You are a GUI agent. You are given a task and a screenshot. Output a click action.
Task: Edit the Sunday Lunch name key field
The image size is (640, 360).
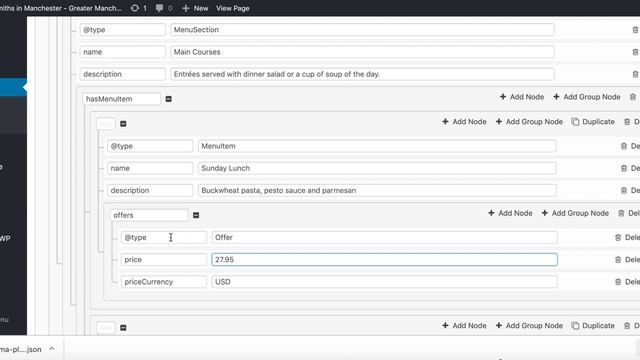pyautogui.click(x=150, y=168)
